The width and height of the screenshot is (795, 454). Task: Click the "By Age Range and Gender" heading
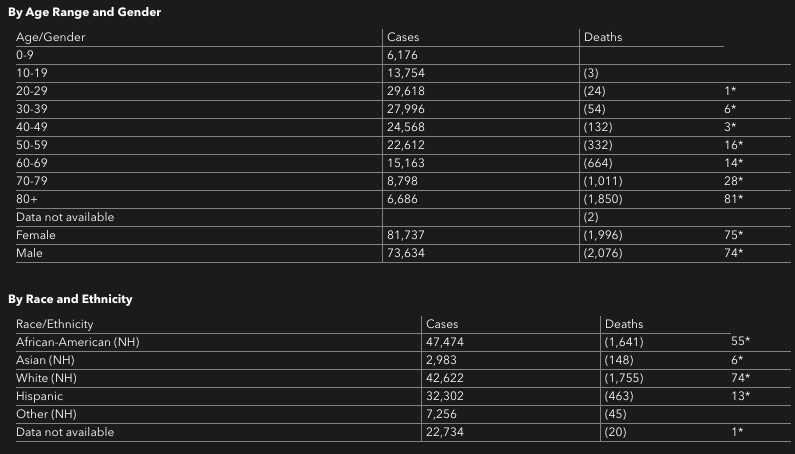point(85,12)
